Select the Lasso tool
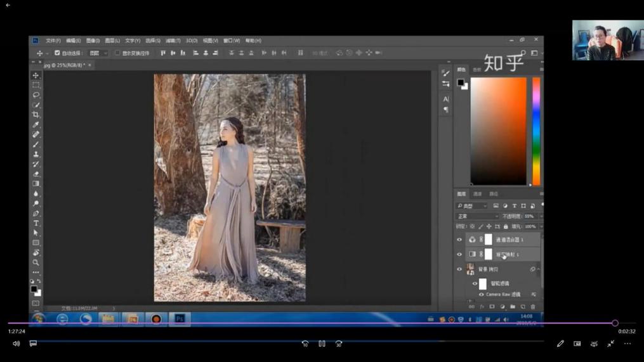 (36, 95)
